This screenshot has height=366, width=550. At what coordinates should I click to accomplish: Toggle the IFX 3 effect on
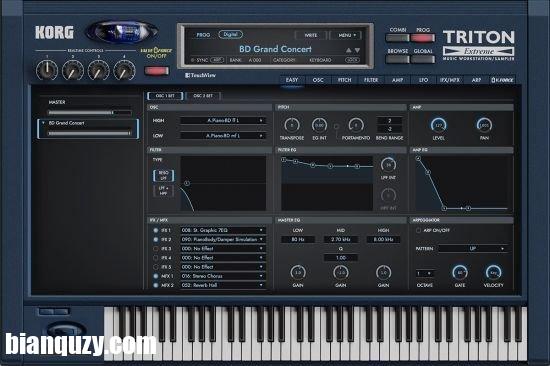pyautogui.click(x=156, y=248)
